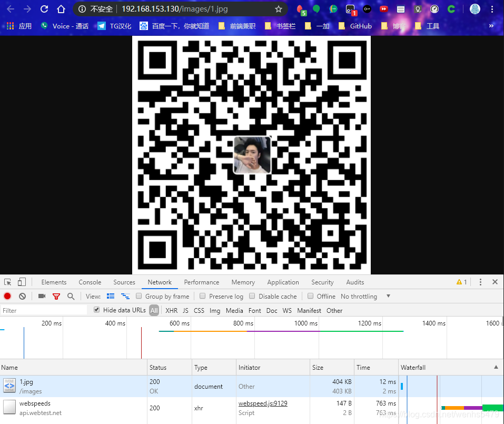Select the inspect element cursor tool

coord(7,282)
